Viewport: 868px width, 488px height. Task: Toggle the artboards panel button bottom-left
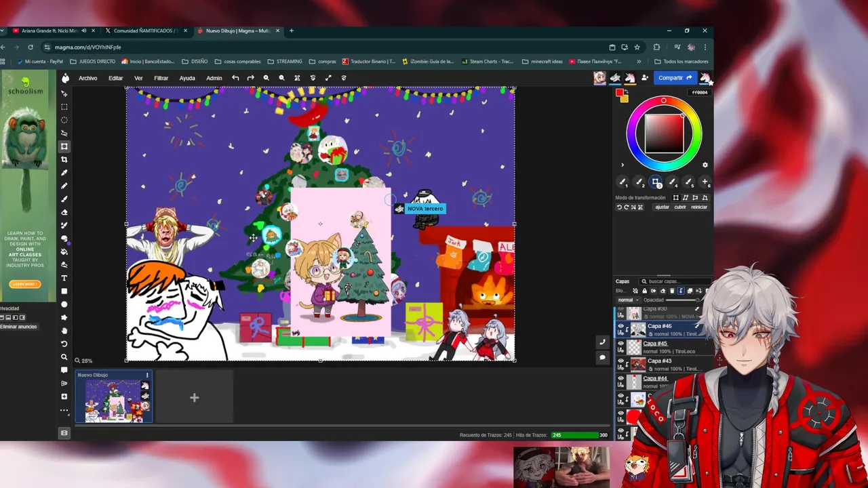[64, 432]
